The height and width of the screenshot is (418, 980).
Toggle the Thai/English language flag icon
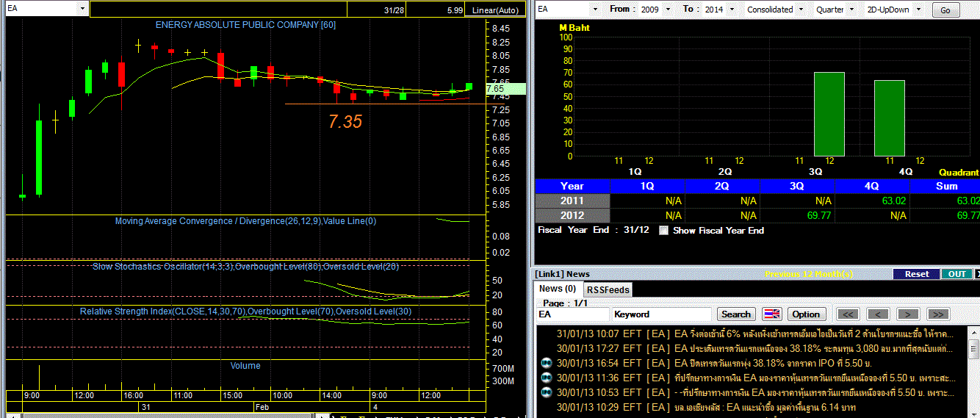pyautogui.click(x=771, y=314)
